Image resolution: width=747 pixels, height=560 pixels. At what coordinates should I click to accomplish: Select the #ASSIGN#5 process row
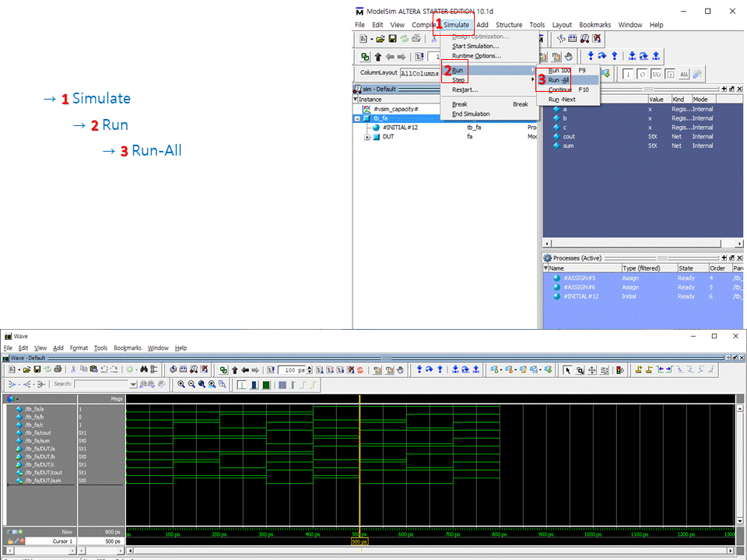click(644, 278)
